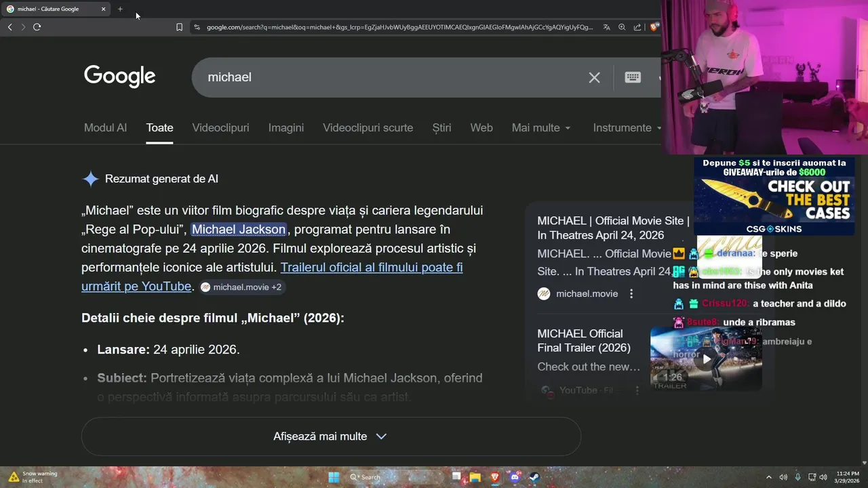This screenshot has width=868, height=488.
Task: Reload the current Google page
Action: (x=37, y=27)
